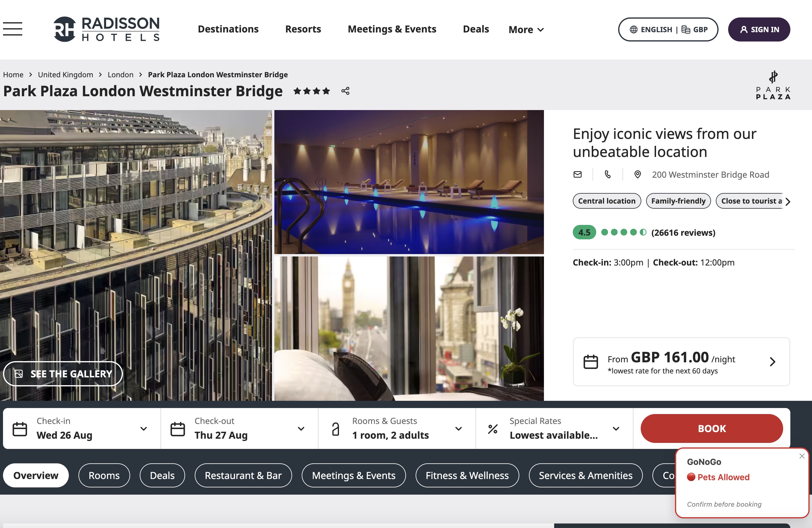This screenshot has height=528, width=812.
Task: Select the Overview tab
Action: coord(36,475)
